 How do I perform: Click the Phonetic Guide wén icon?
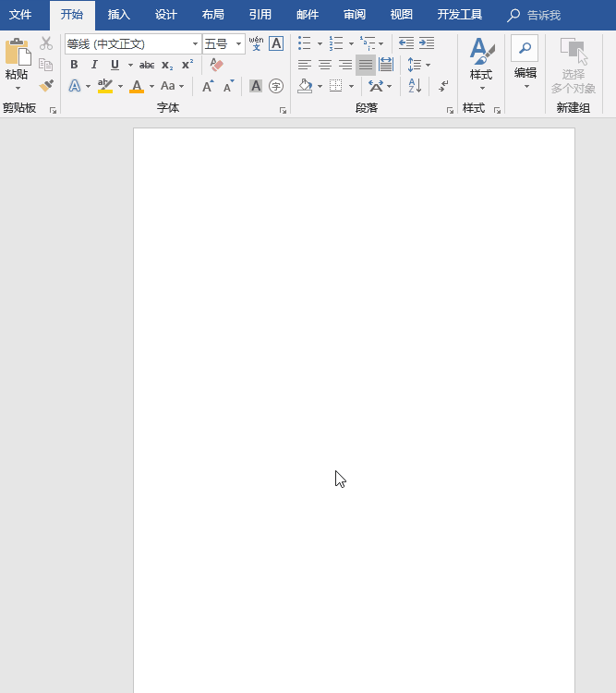(x=256, y=43)
